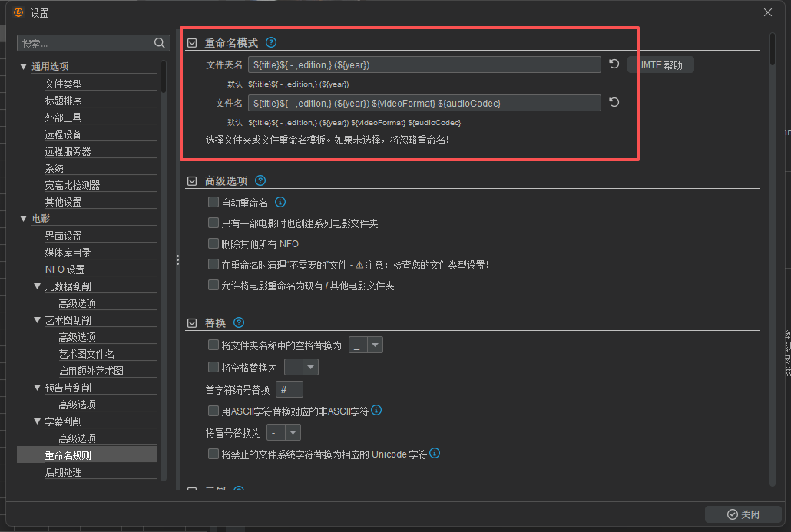Image resolution: width=791 pixels, height=532 pixels.
Task: Click the info icon beside 自动重命名
Action: pyautogui.click(x=280, y=203)
